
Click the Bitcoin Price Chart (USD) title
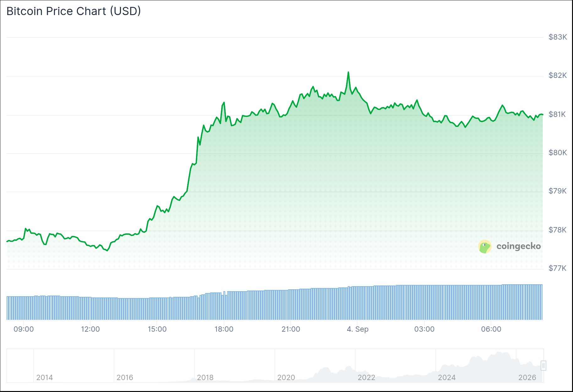pyautogui.click(x=74, y=11)
